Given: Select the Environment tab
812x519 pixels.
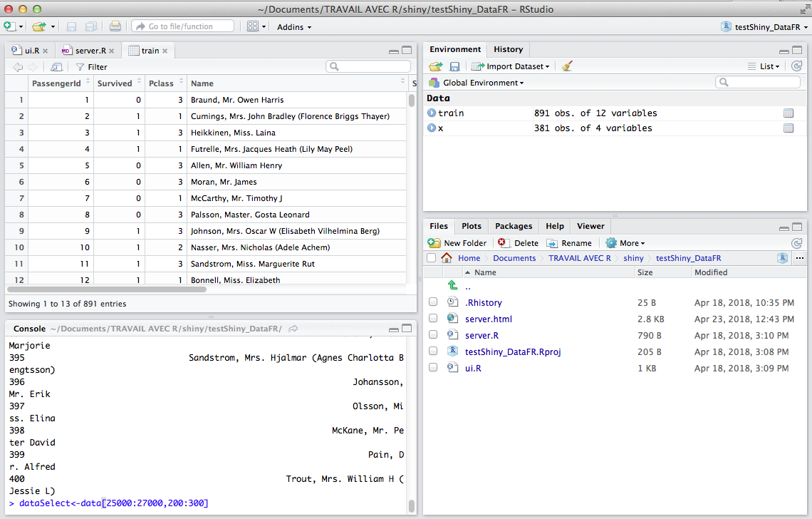Looking at the screenshot, I should (455, 49).
